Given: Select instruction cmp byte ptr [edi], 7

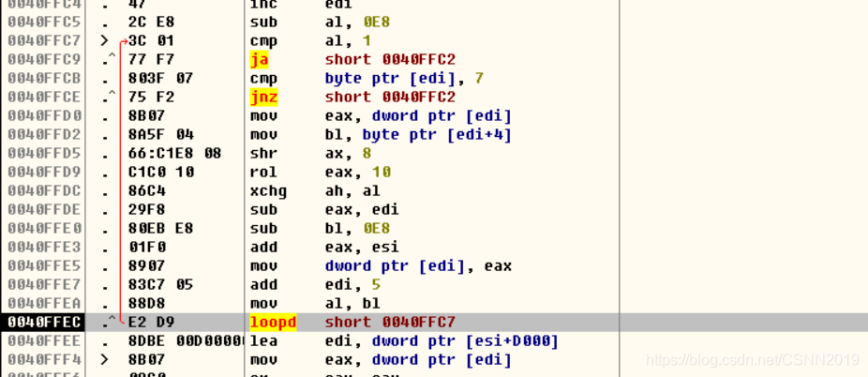Looking at the screenshot, I should pyautogui.click(x=367, y=79).
